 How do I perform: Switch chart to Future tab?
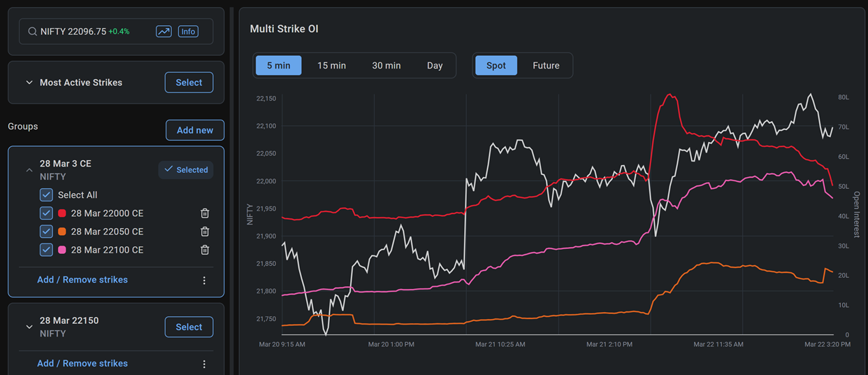click(546, 66)
